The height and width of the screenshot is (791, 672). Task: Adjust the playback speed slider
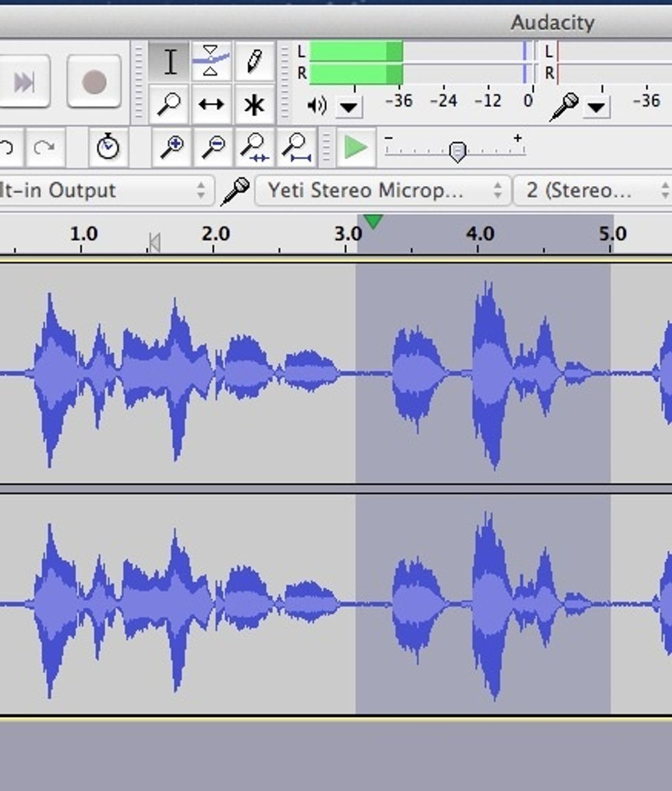458,152
